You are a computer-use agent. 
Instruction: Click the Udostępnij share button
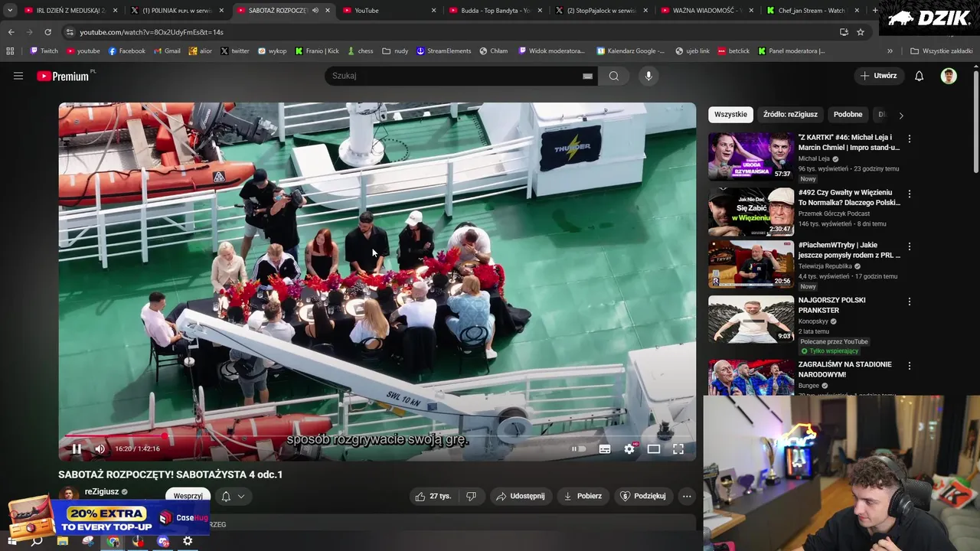[521, 496]
